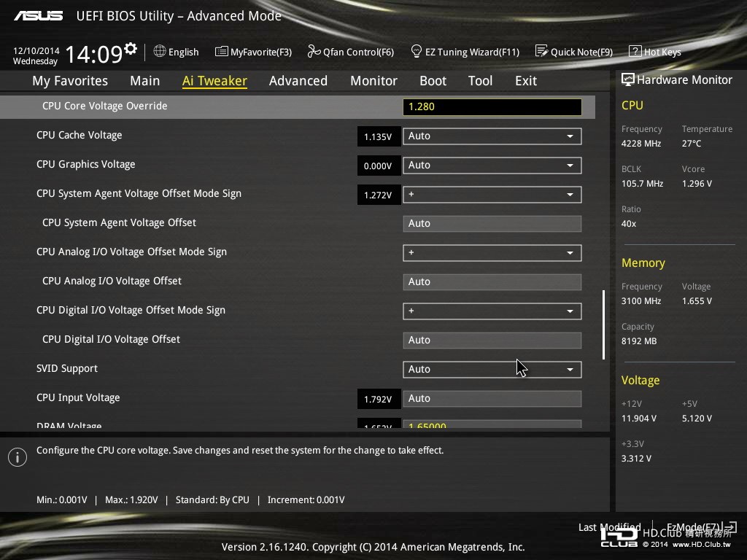Open CPU Digital I/O Voltage Offset Mode Sign dropdown
747x560 pixels.
[x=492, y=311]
